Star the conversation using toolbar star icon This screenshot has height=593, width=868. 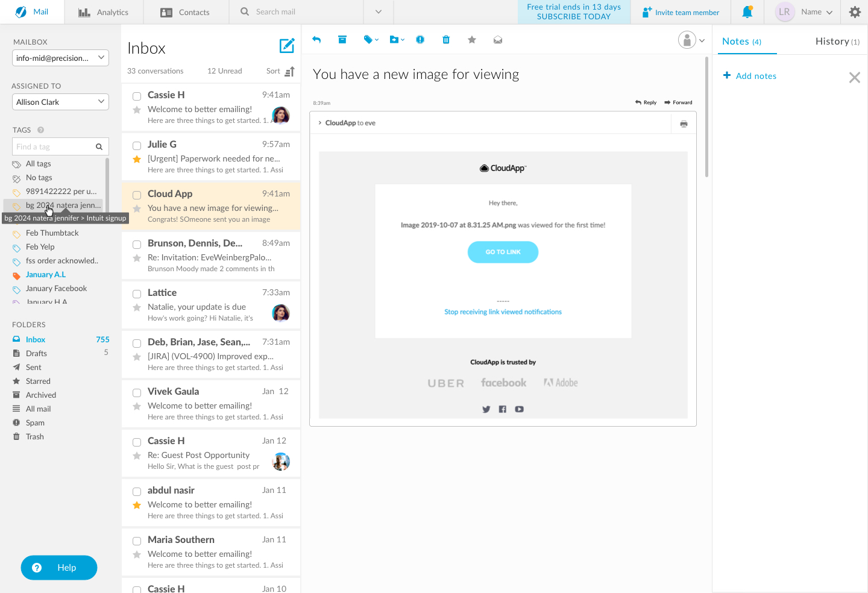(472, 40)
